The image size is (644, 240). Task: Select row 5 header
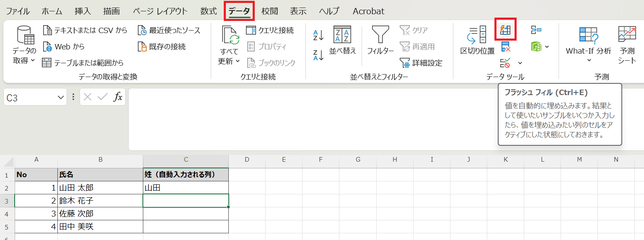click(x=7, y=227)
